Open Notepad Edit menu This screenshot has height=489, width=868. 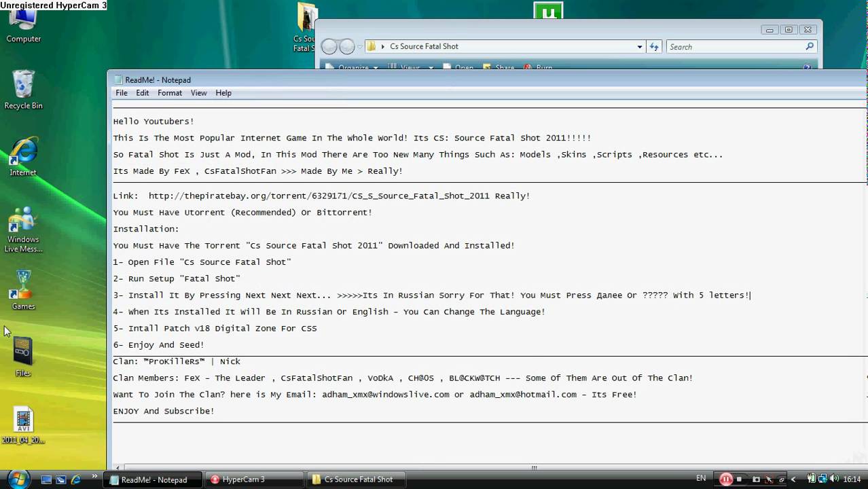[x=142, y=93]
